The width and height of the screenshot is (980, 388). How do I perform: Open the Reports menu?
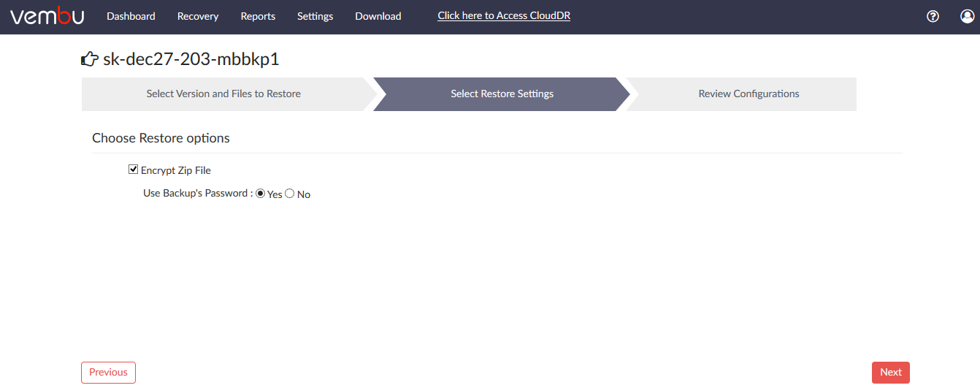[258, 16]
